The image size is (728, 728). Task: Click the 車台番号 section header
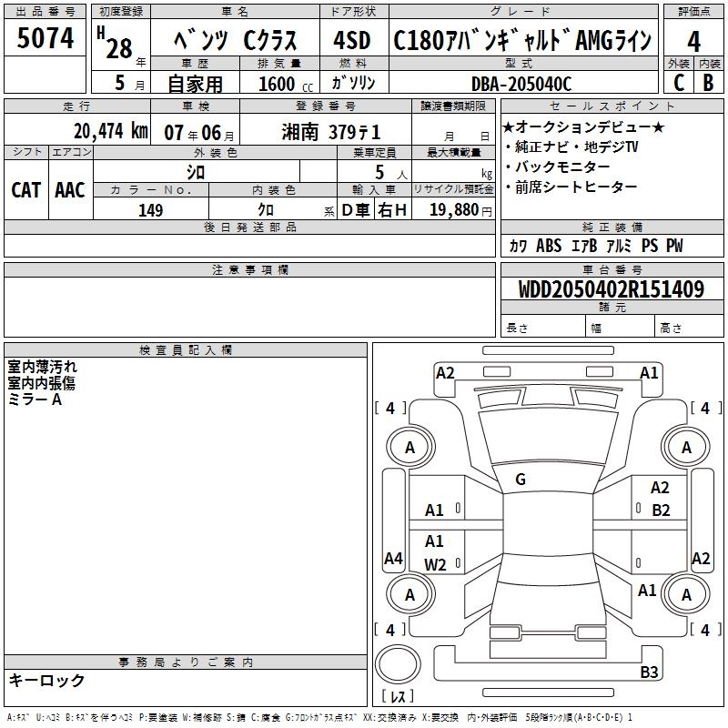pyautogui.click(x=612, y=269)
